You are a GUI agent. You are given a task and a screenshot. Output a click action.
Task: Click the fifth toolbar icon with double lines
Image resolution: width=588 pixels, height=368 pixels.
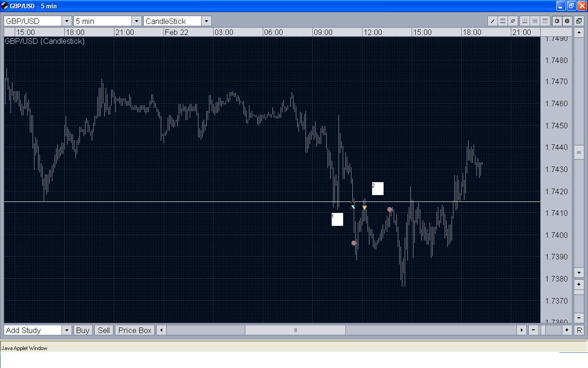pyautogui.click(x=535, y=21)
